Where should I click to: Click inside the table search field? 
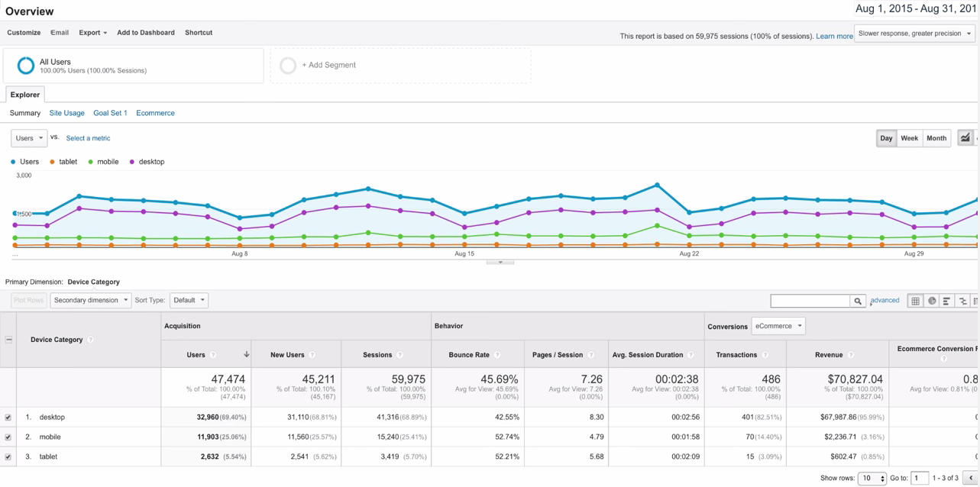[x=810, y=301]
